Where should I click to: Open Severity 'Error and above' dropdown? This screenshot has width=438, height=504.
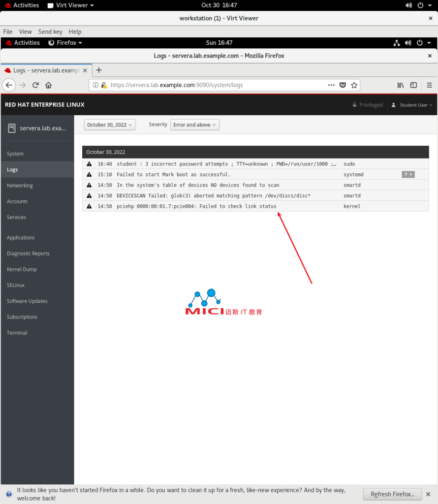[195, 125]
